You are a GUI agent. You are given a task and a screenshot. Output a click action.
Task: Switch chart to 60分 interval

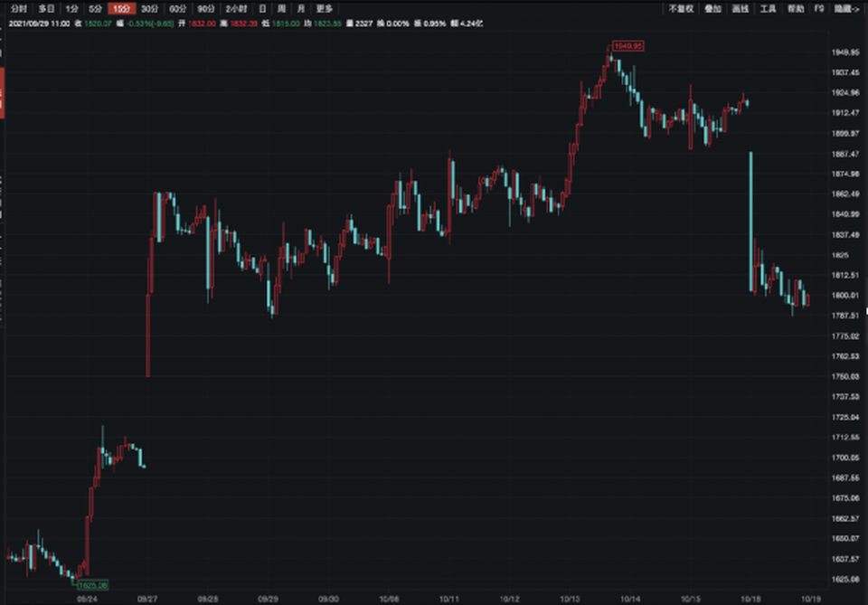click(x=178, y=9)
